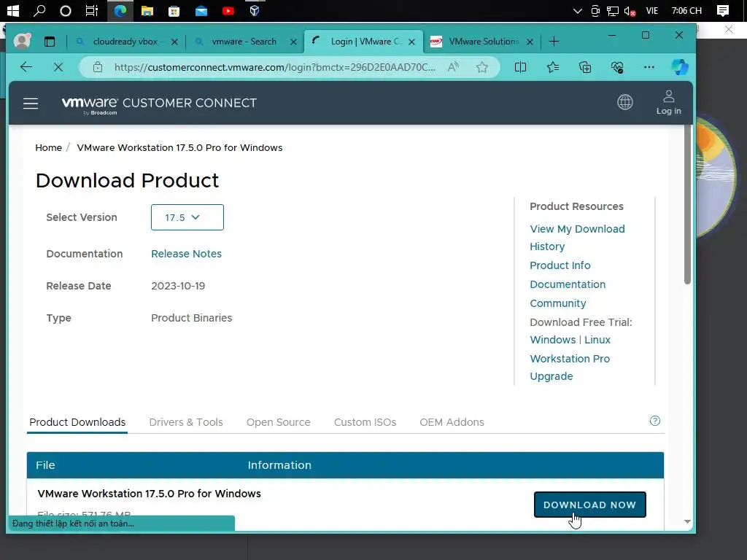Image resolution: width=747 pixels, height=560 pixels.
Task: Open YouTube taskbar icon
Action: pyautogui.click(x=228, y=10)
